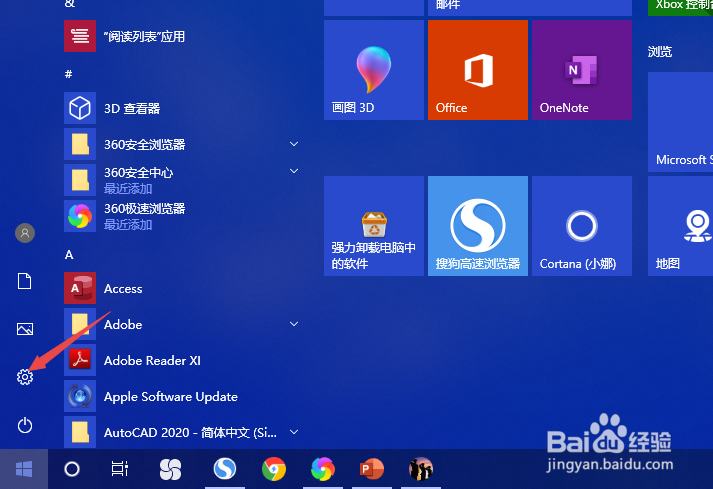This screenshot has width=713, height=489.
Task: Jump to the # letter group header
Action: point(69,74)
